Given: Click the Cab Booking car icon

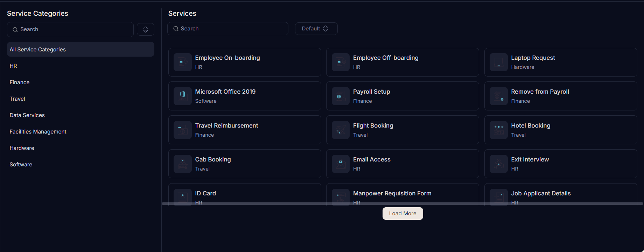Looking at the screenshot, I should pyautogui.click(x=183, y=164).
